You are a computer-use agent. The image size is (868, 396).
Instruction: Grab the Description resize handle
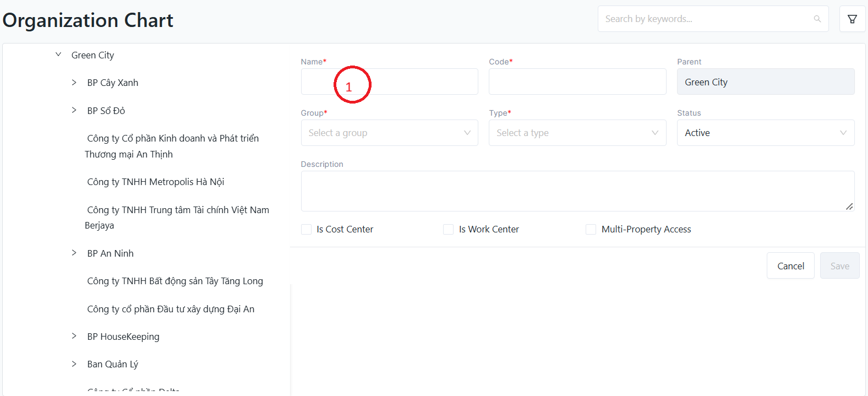point(849,207)
